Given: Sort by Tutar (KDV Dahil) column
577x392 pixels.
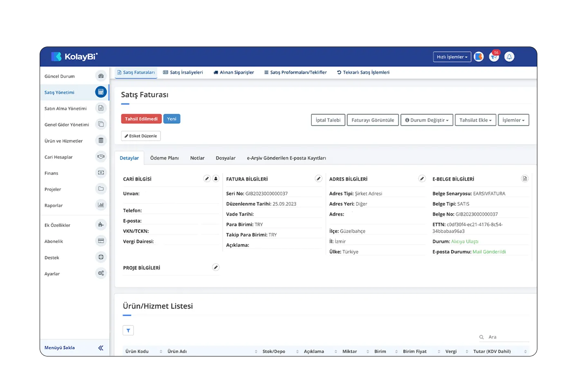Looking at the screenshot, I should (500, 351).
